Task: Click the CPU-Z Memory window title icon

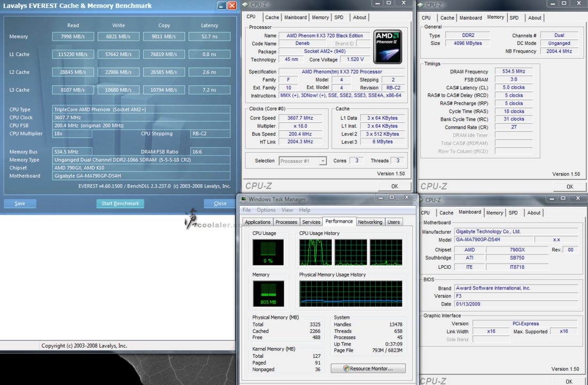Action: (420, 5)
